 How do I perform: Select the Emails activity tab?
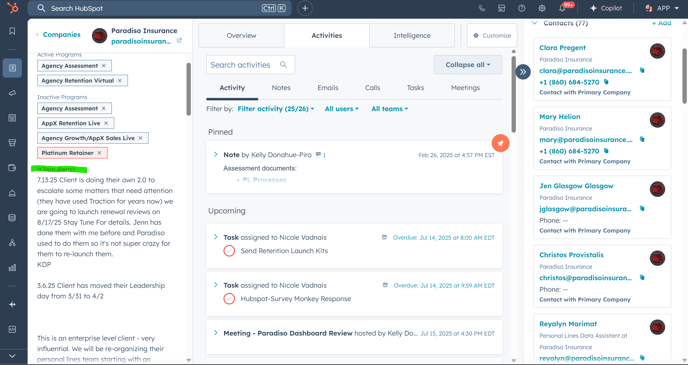pos(328,88)
